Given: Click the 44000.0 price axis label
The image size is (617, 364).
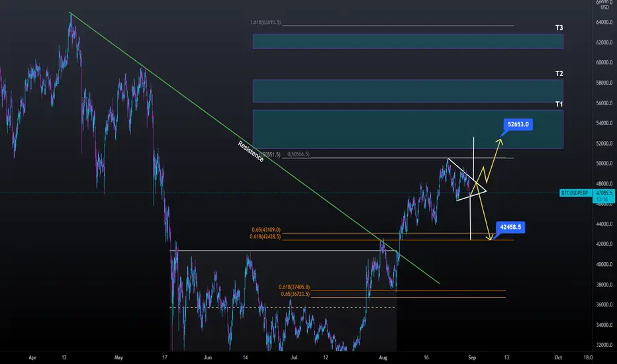Looking at the screenshot, I should click(x=604, y=224).
